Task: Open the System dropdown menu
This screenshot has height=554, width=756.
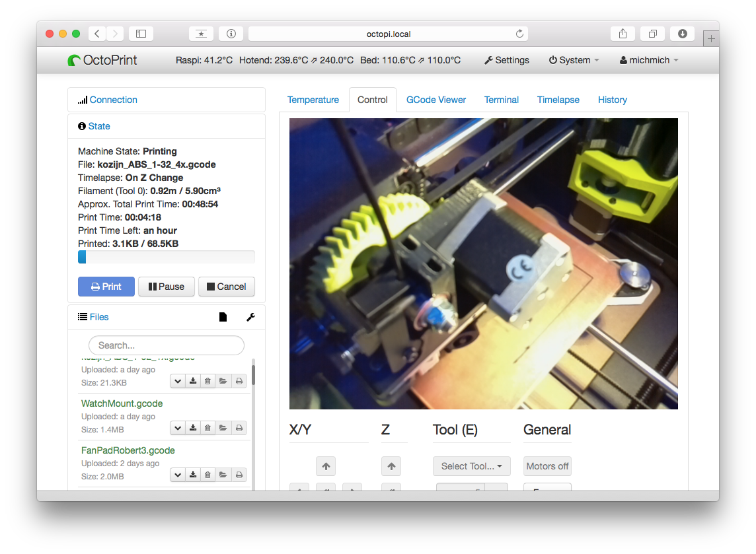Action: [574, 60]
